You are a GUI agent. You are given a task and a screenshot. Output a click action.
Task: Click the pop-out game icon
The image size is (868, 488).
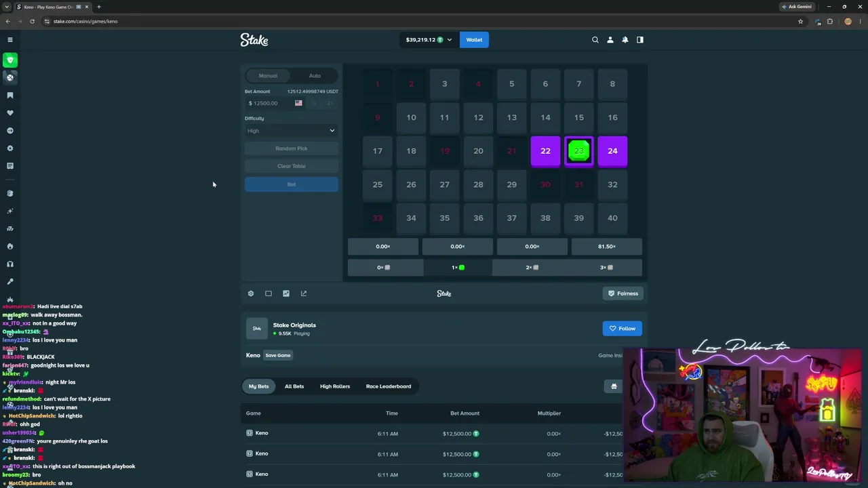304,293
